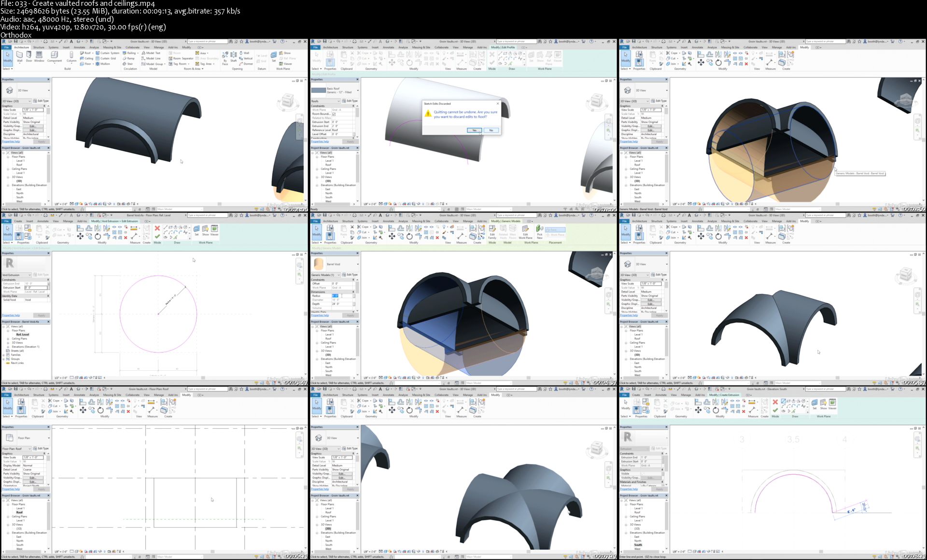The width and height of the screenshot is (927, 560).
Task: Click Edit Family in the Modify Generic Models ribbon
Action: tap(492, 232)
